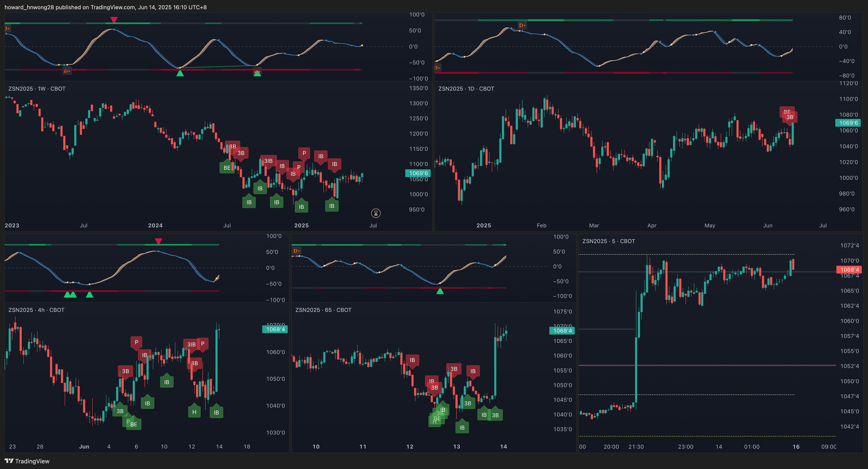Click the ZSN2025 1W CBOT chart title
Image resolution: width=868 pixels, height=469 pixels.
37,89
